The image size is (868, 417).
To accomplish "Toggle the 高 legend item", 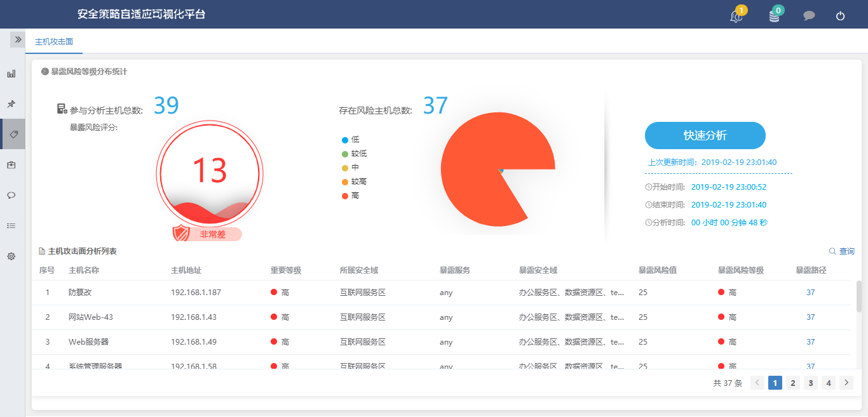I will click(350, 195).
